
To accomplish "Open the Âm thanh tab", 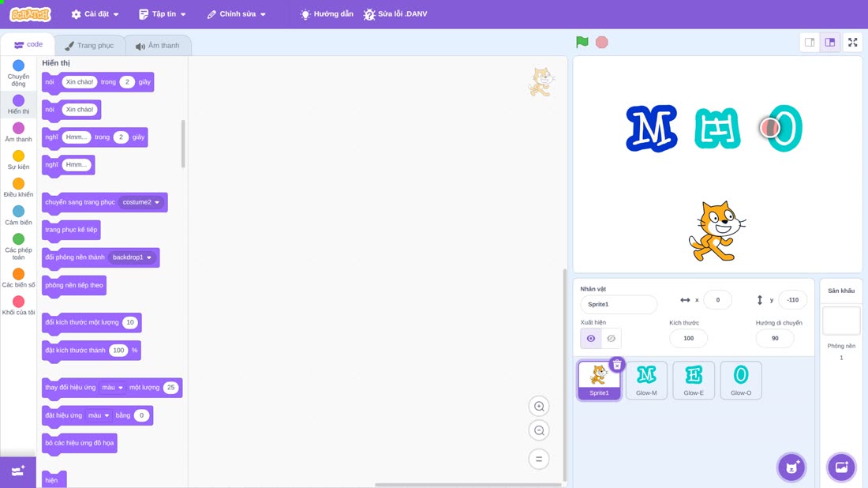I will coord(158,46).
